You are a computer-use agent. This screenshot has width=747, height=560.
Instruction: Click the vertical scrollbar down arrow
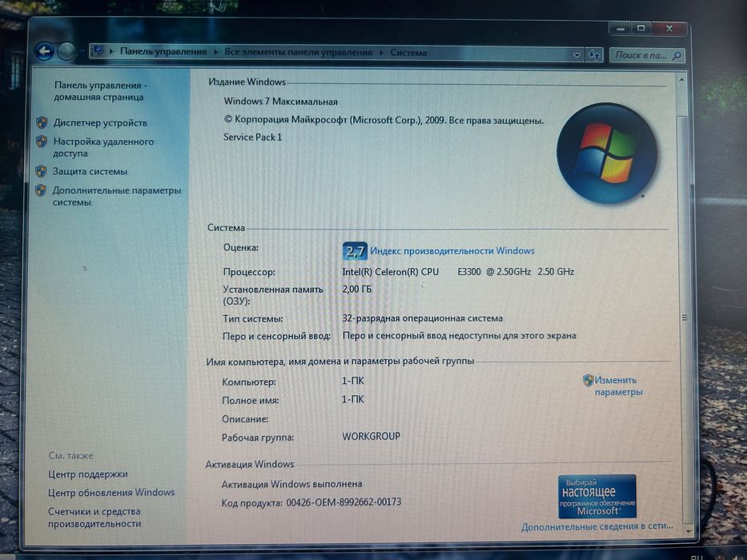pos(688,531)
